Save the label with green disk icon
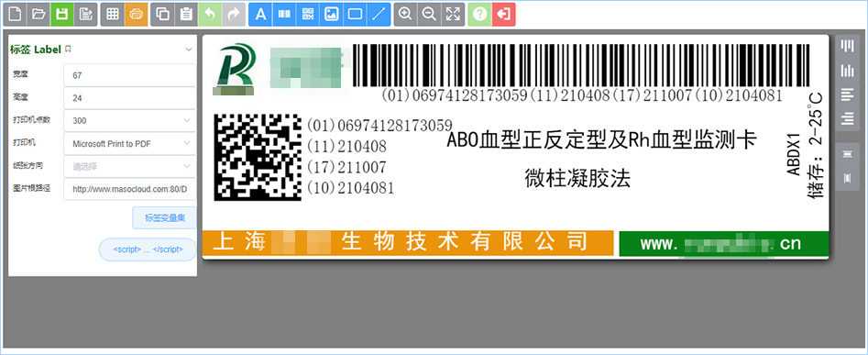The height and width of the screenshot is (355, 868). [61, 15]
